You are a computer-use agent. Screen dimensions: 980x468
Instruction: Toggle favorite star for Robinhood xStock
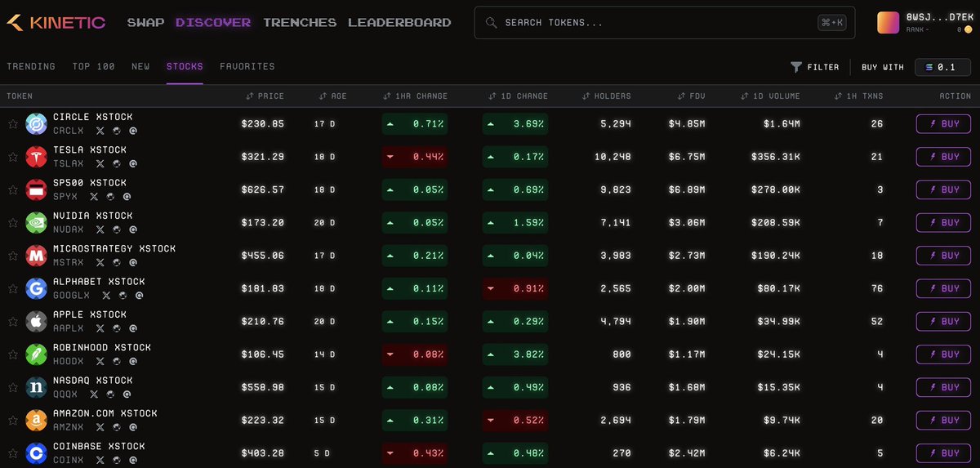(x=12, y=354)
